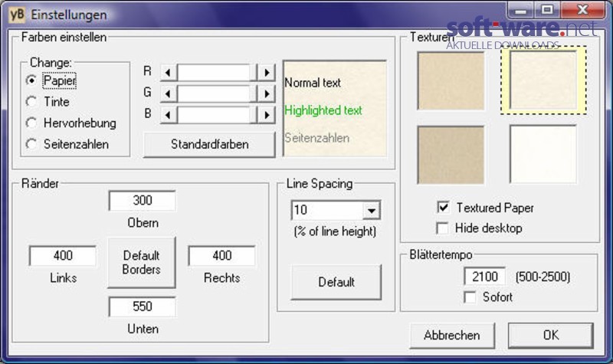Cancel with the Abbrechen button

click(452, 335)
